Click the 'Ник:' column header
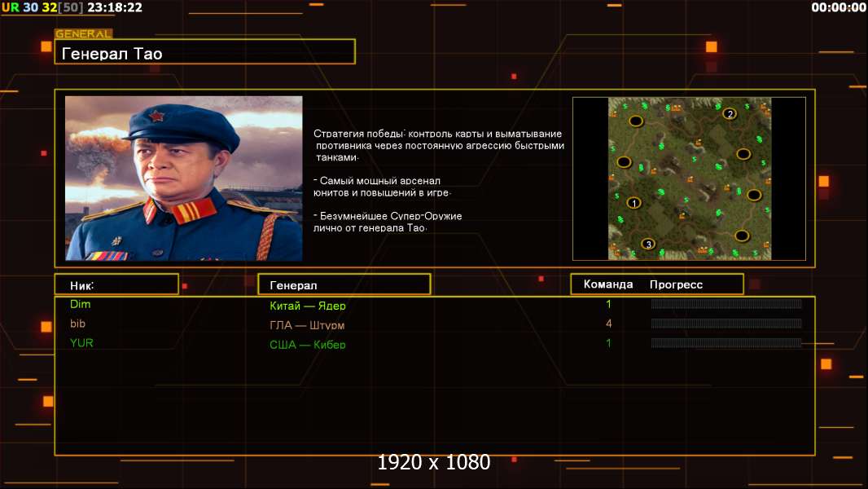 [x=116, y=284]
